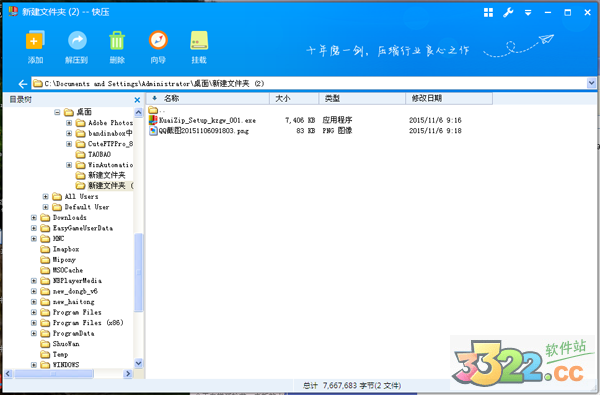Go back with the left arrow button
The image size is (600, 395).
click(x=23, y=84)
